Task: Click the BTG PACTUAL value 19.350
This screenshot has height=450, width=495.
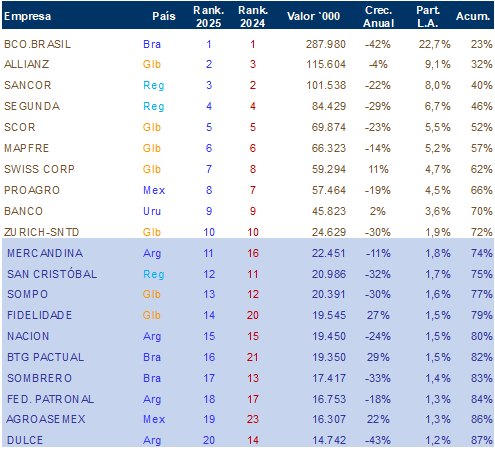Action: click(329, 357)
